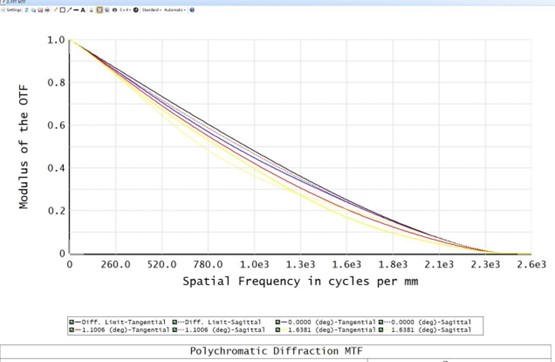Click the 520.0 x-axis tick label
Image resolution: width=555 pixels, height=362 pixels.
pos(162,264)
